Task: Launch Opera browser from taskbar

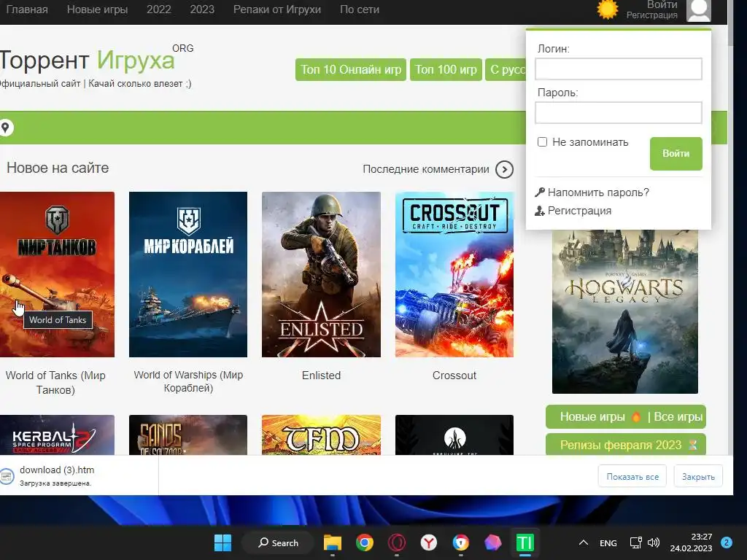Action: click(x=396, y=542)
